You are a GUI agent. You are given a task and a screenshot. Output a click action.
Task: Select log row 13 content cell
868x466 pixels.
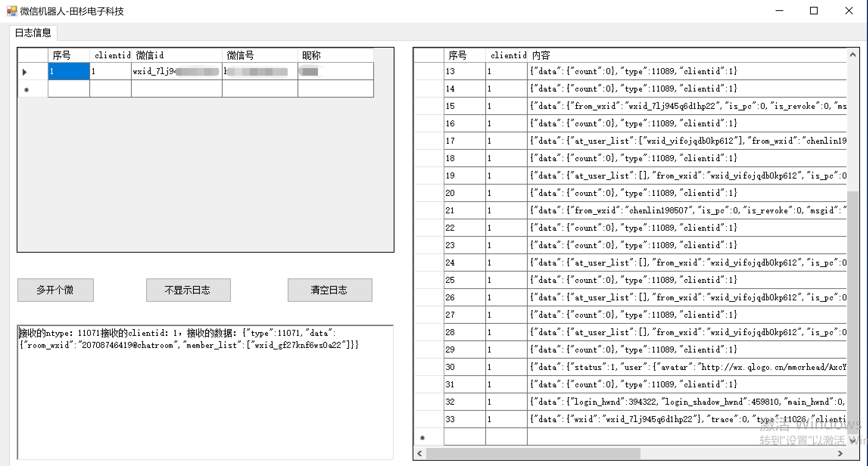[687, 71]
